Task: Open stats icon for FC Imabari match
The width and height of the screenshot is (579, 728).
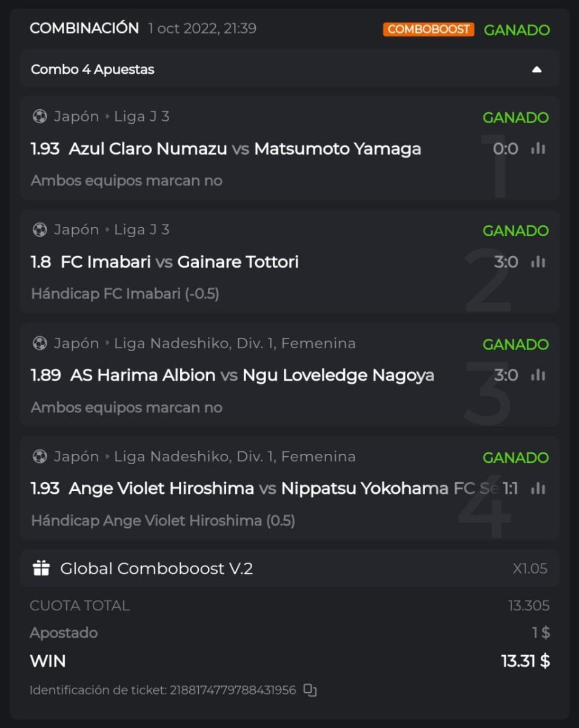Action: pos(538,262)
